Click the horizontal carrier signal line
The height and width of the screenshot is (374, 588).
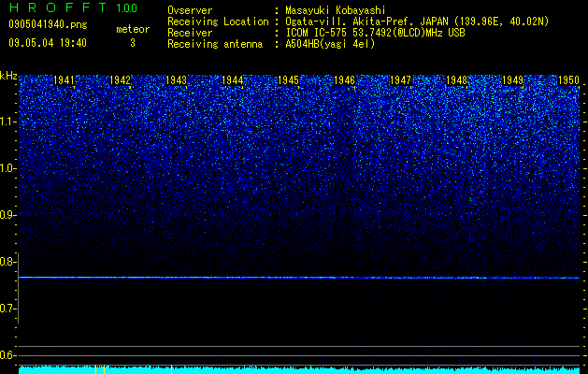[299, 278]
